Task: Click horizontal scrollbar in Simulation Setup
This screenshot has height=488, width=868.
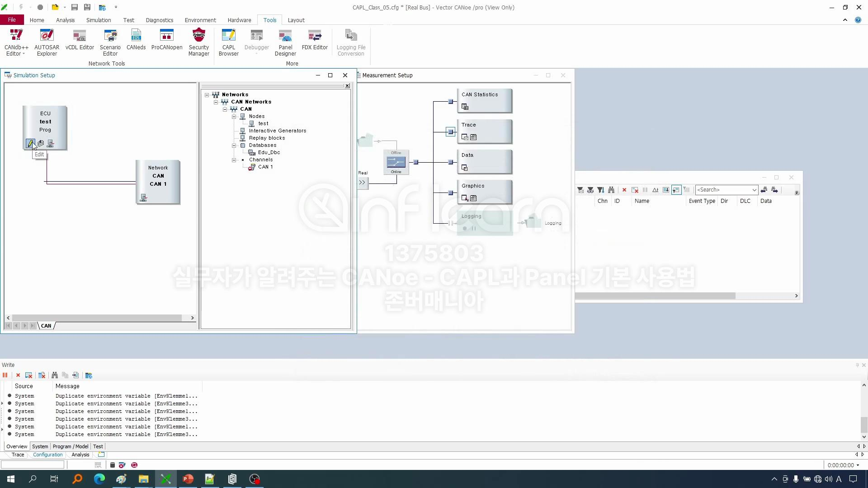Action: pyautogui.click(x=97, y=318)
